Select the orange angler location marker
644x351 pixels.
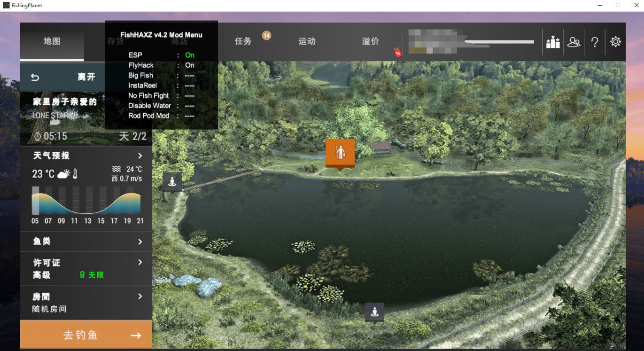[340, 152]
